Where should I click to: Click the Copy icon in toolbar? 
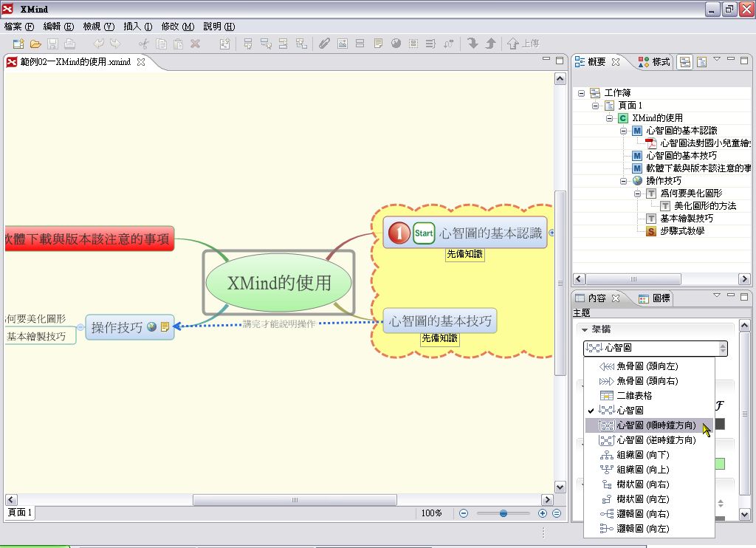coord(161,44)
